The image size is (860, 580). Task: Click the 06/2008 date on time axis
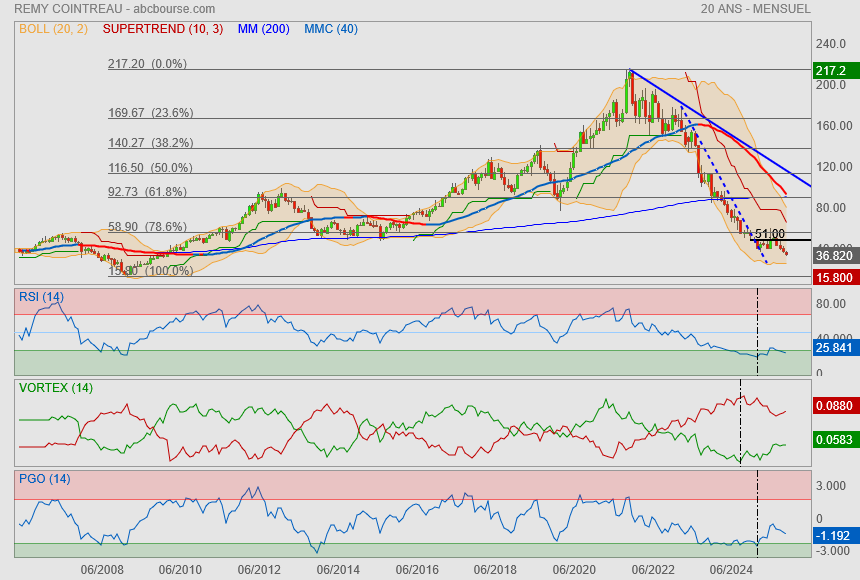(103, 570)
